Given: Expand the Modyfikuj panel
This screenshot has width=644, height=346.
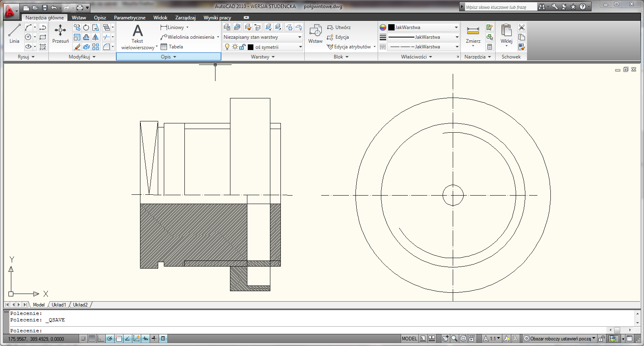Looking at the screenshot, I should point(82,57).
